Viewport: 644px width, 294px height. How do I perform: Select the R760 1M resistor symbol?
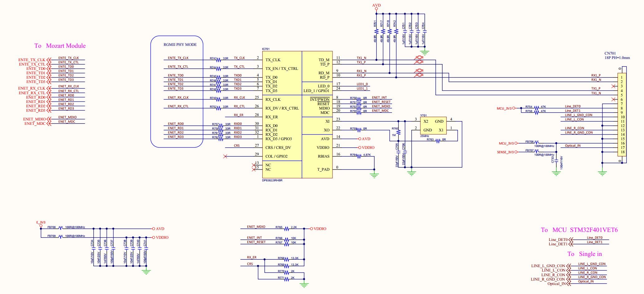398,132
